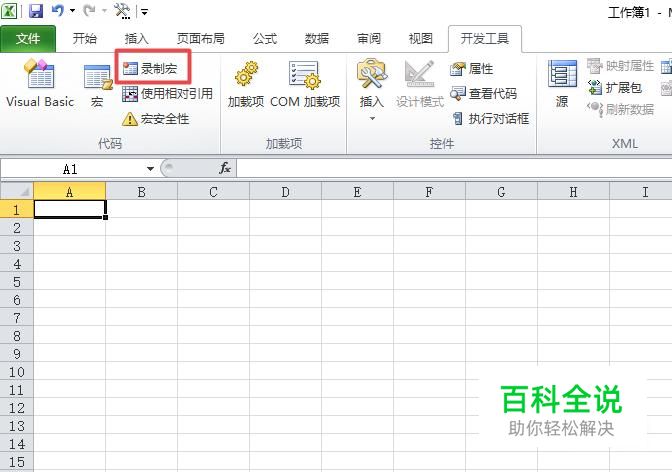Click the tools icon in quick access toolbar
Screen dimensions: 672x472
122,11
